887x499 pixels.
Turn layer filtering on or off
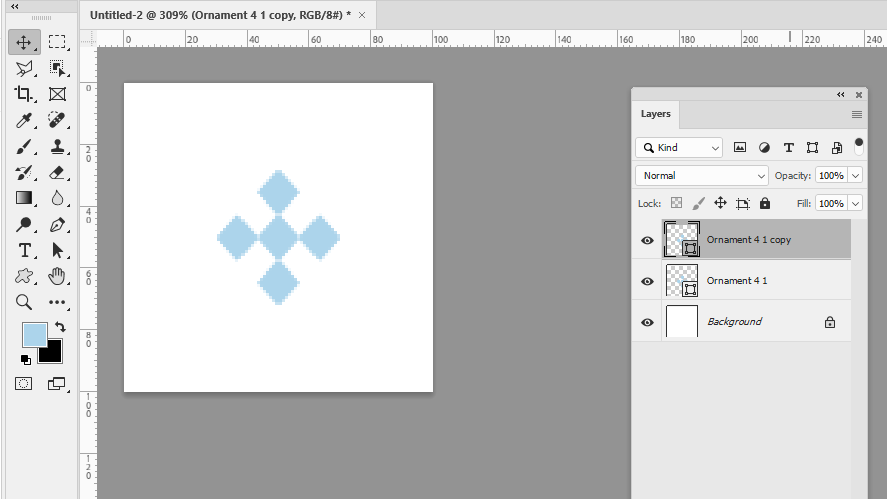(x=859, y=147)
